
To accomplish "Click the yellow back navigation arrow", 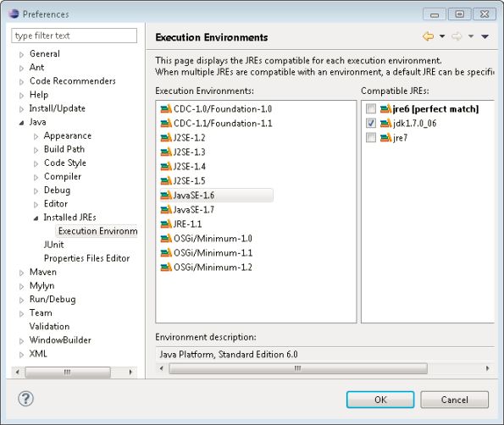I will 428,36.
